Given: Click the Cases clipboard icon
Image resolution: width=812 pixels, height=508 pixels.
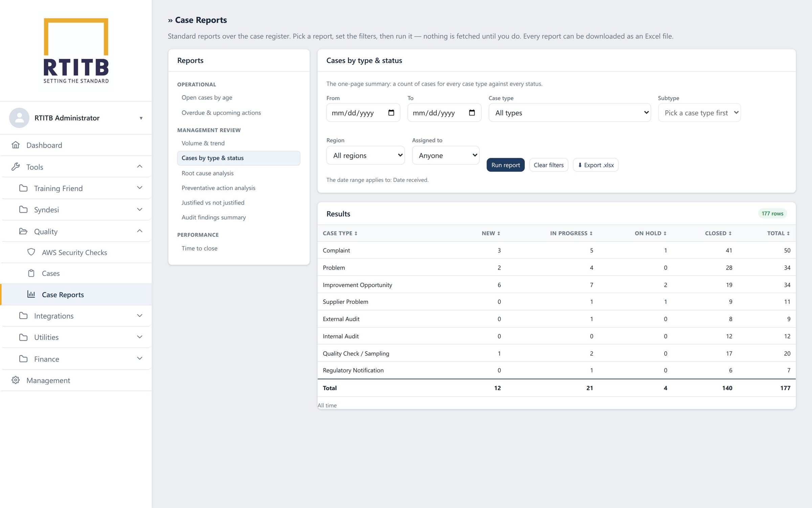Looking at the screenshot, I should (31, 273).
